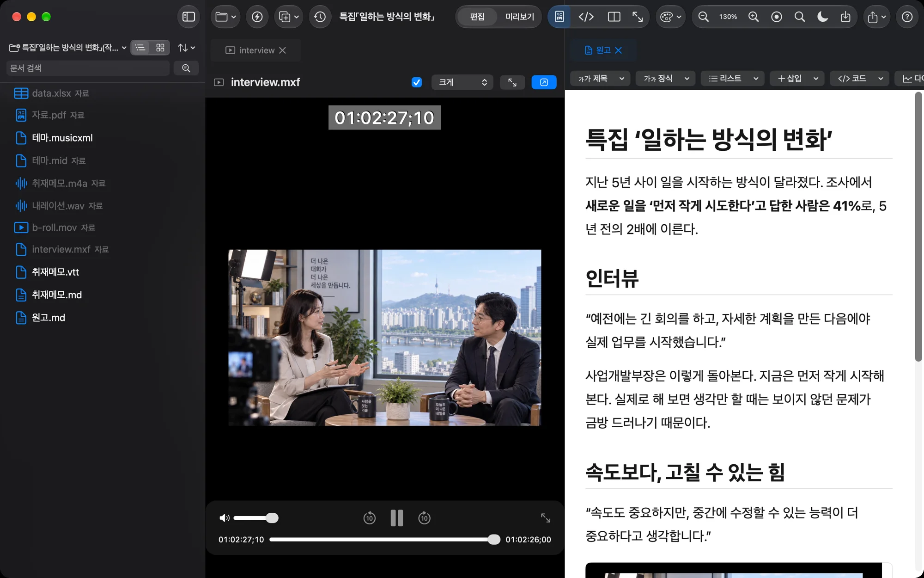Adjust the volume slider knob
Viewport: 924px width, 578px height.
point(272,518)
